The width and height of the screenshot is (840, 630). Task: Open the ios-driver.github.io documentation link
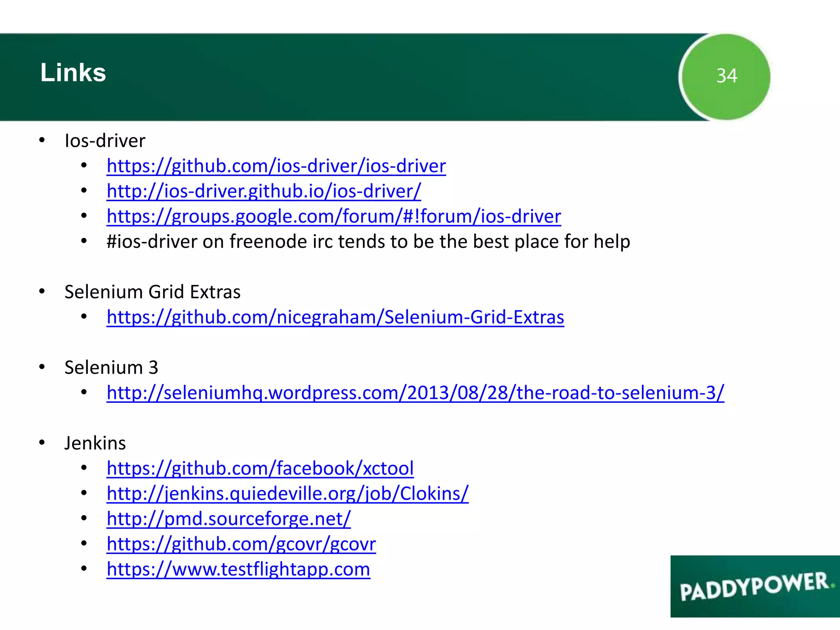[263, 191]
